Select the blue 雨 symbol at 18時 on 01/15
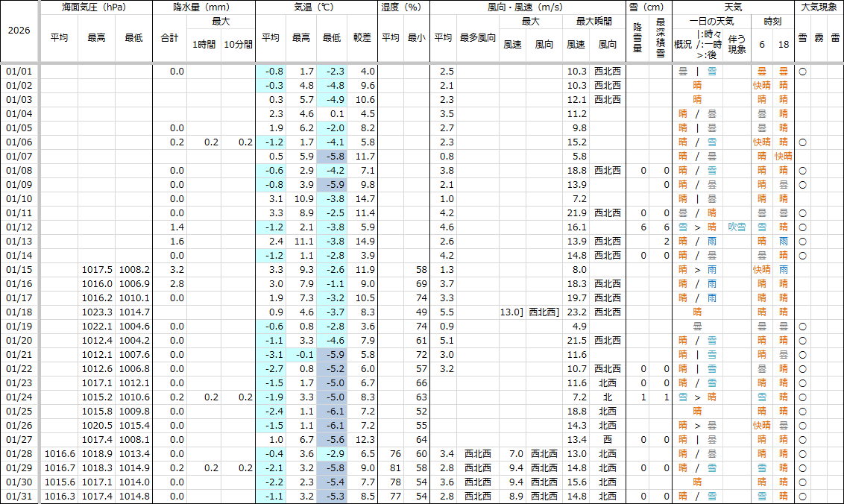 (783, 270)
